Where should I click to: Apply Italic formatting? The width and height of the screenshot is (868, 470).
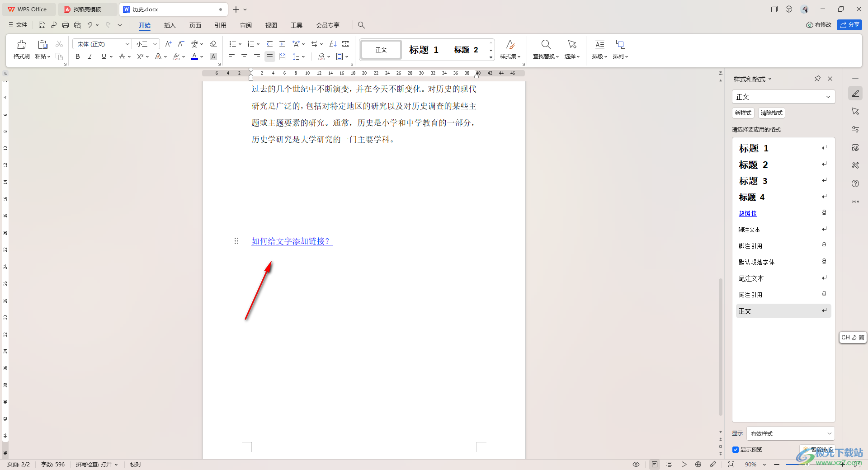tap(90, 56)
